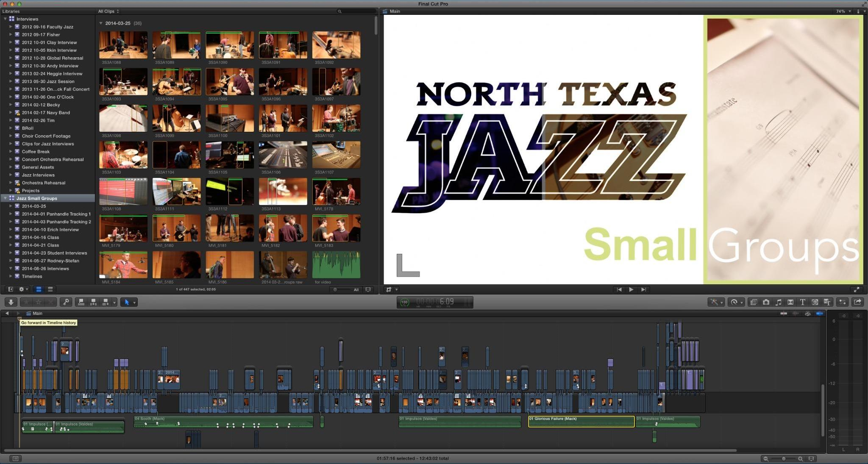Select Choir Concert Footage event
The width and height of the screenshot is (868, 464).
[46, 136]
